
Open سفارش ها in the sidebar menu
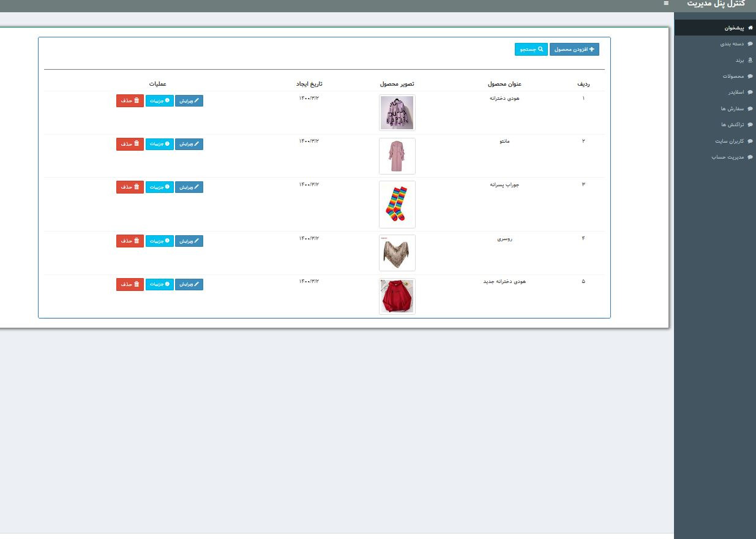(x=732, y=109)
